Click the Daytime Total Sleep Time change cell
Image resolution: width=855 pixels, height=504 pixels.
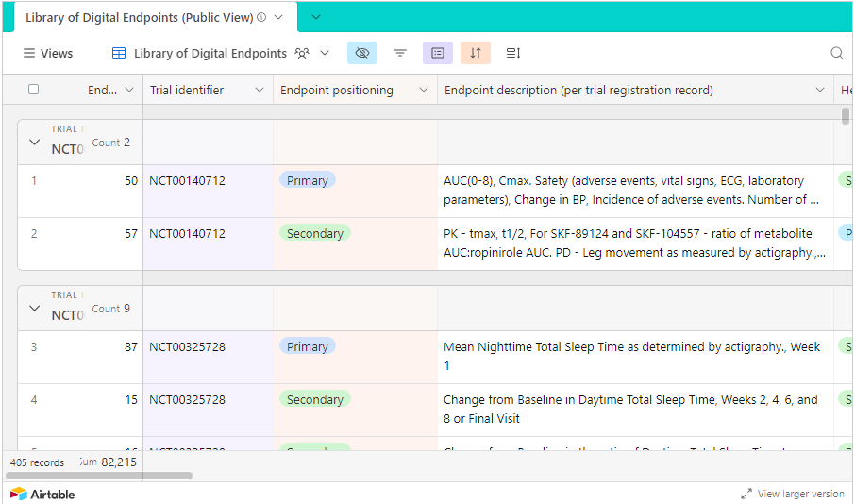635,411
